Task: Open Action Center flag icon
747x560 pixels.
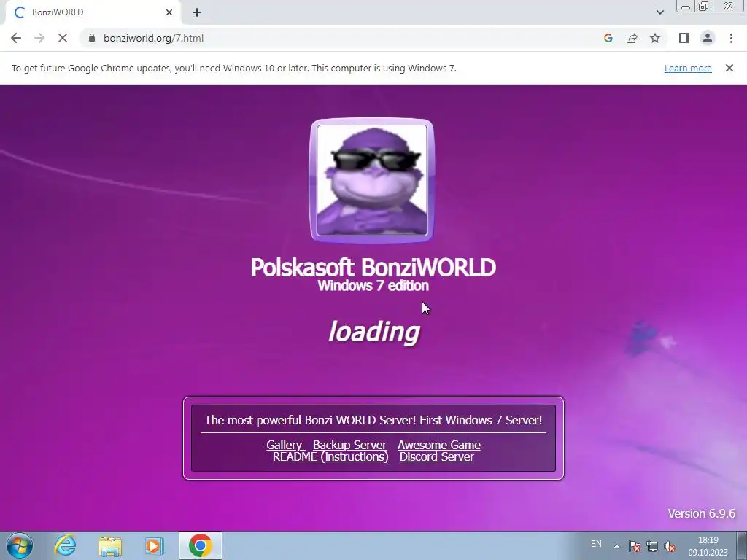Action: 634,546
